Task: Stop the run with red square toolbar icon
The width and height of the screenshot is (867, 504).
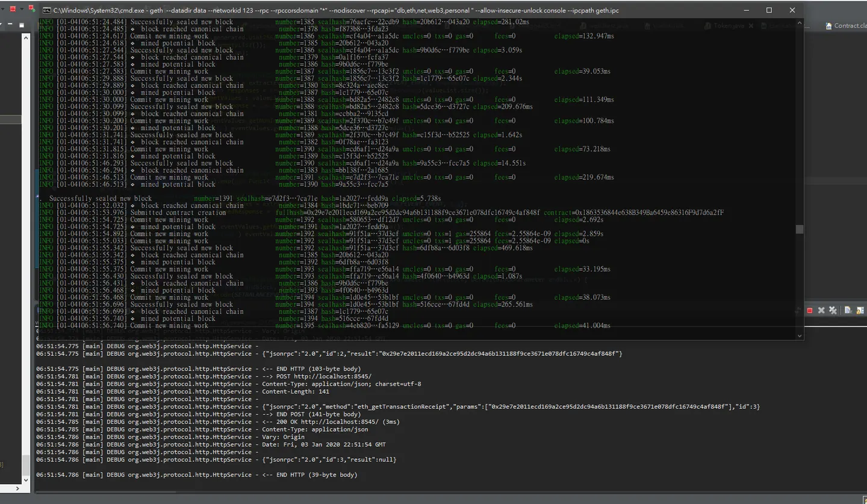Action: click(13, 9)
